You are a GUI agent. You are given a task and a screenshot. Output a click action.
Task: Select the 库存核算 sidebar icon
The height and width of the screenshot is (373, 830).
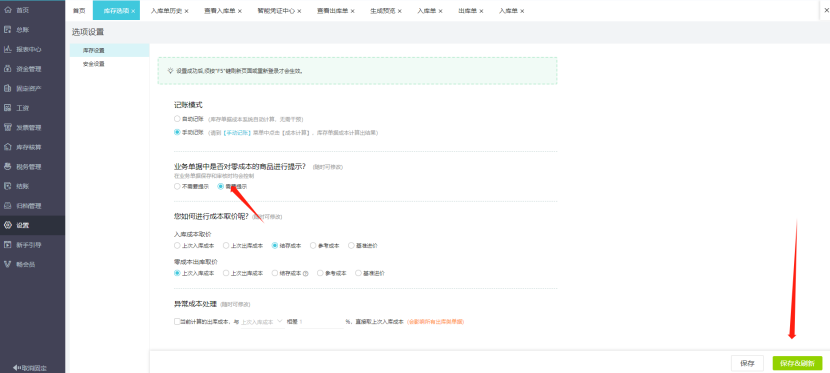tap(7, 147)
